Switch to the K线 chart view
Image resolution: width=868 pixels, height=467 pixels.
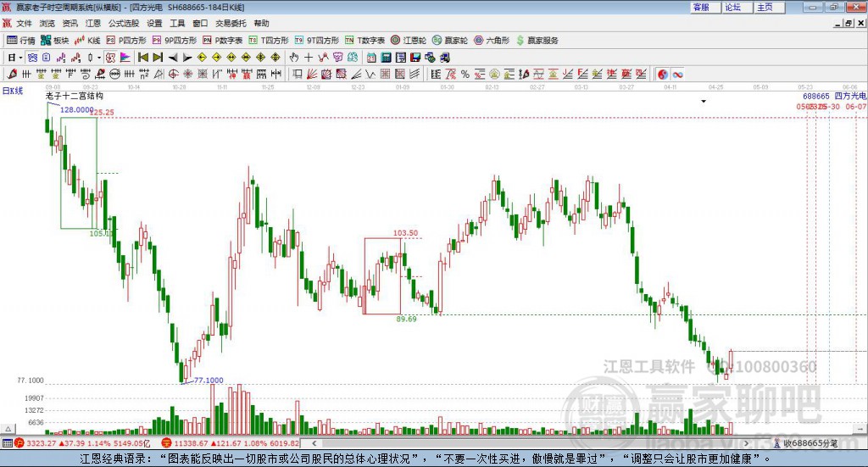coord(87,41)
